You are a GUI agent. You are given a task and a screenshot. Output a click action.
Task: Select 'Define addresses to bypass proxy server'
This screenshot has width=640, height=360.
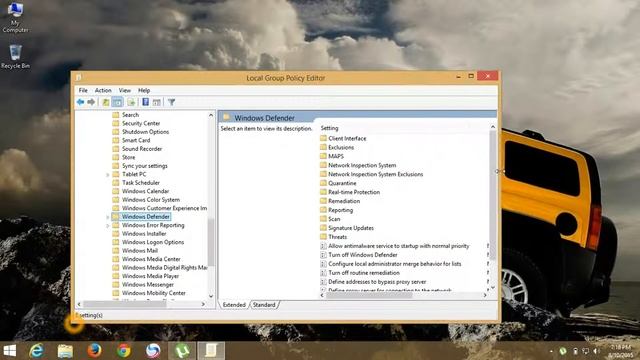[x=377, y=282]
